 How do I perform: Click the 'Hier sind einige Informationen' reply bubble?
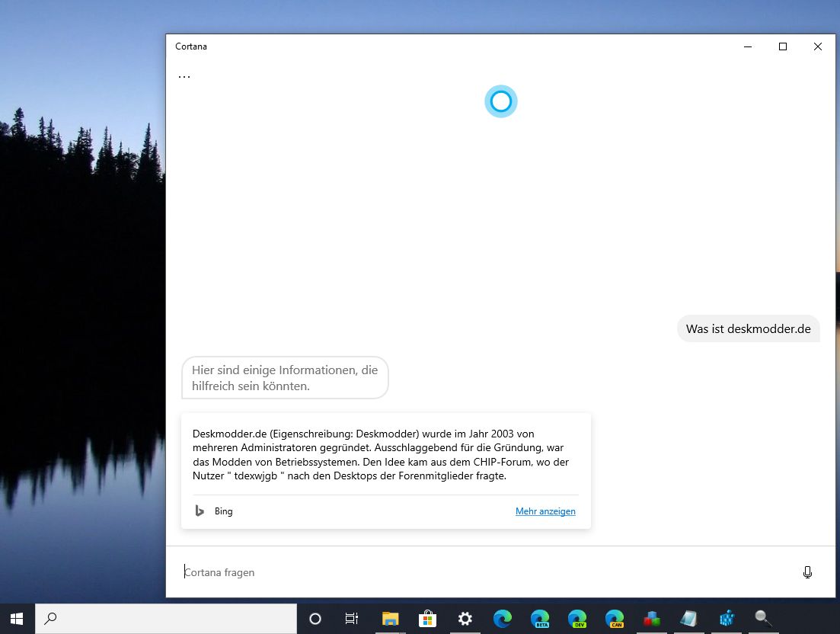click(285, 378)
